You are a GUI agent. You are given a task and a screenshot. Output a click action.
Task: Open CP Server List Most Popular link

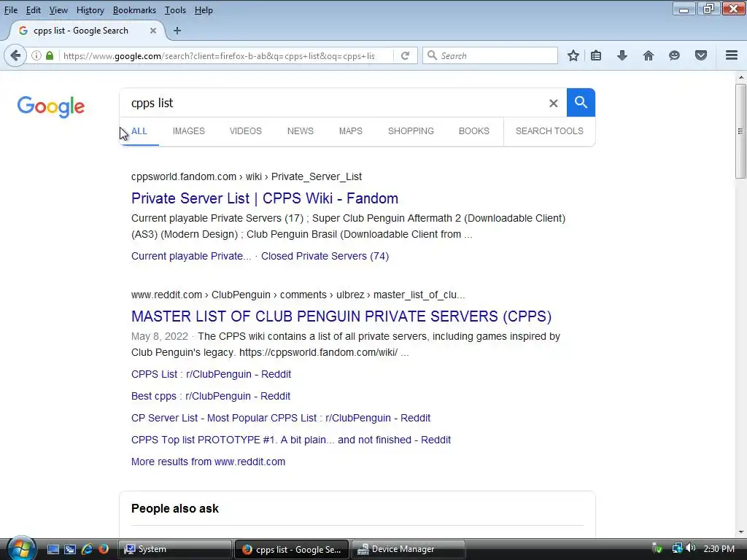point(281,418)
